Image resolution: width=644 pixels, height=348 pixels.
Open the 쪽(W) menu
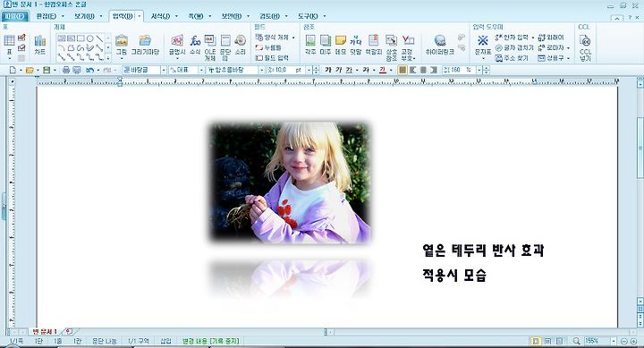pyautogui.click(x=196, y=16)
